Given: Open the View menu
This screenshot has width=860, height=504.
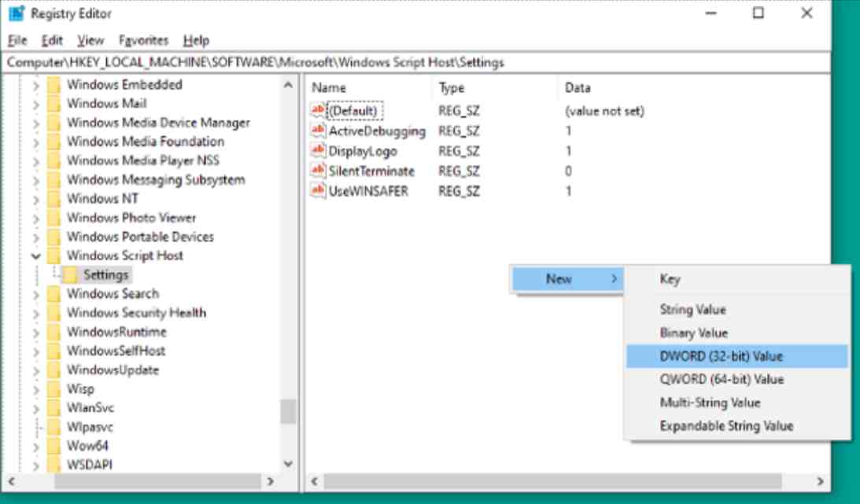Looking at the screenshot, I should tap(90, 41).
